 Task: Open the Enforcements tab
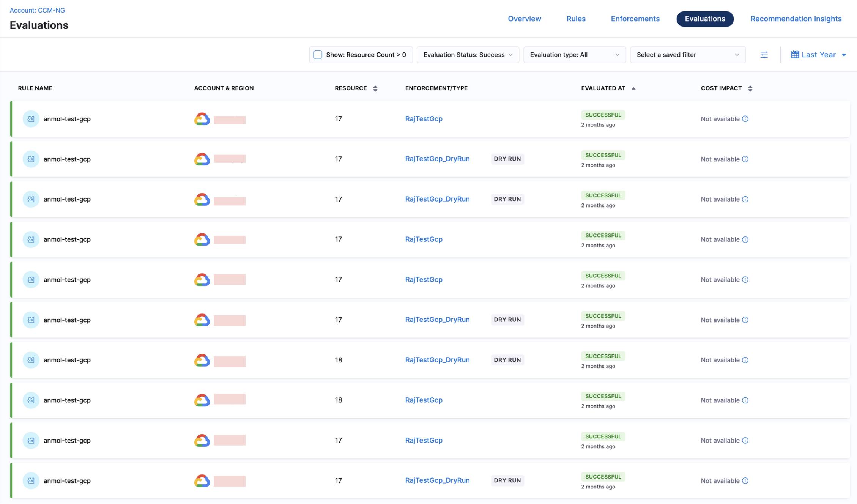635,19
